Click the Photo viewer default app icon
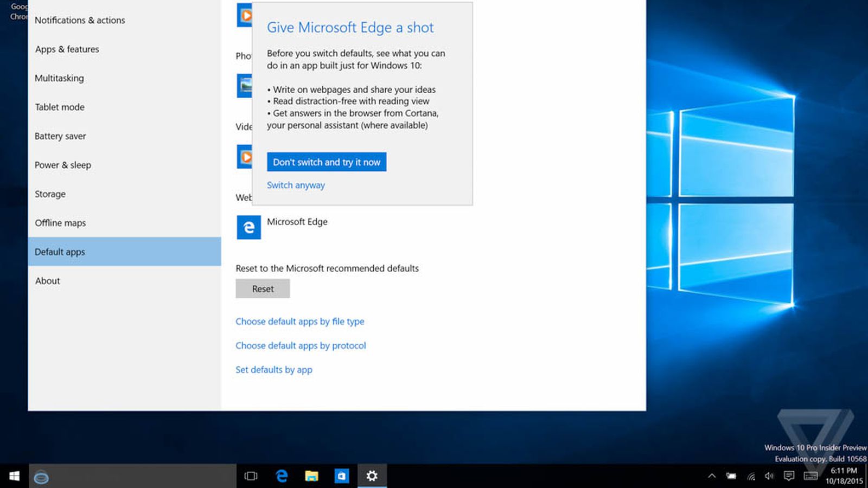Viewport: 868px width, 488px height. [244, 86]
